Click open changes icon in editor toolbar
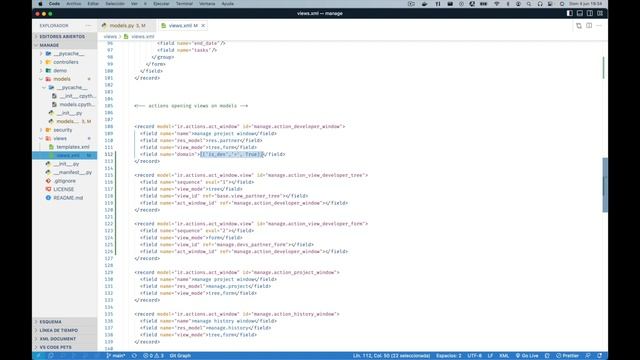Screen dimensions: 640x360 [x=579, y=26]
